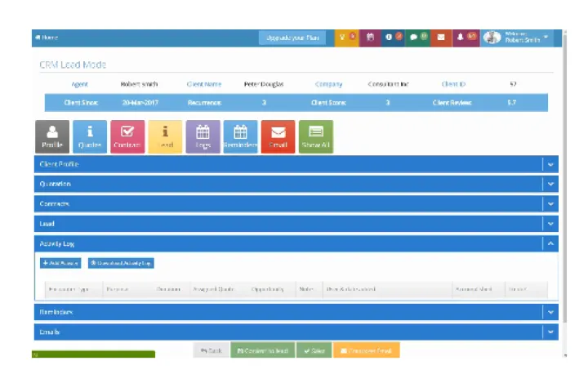The width and height of the screenshot is (588, 392).
Task: Open the Robert Smith user dropdown
Action: point(523,38)
